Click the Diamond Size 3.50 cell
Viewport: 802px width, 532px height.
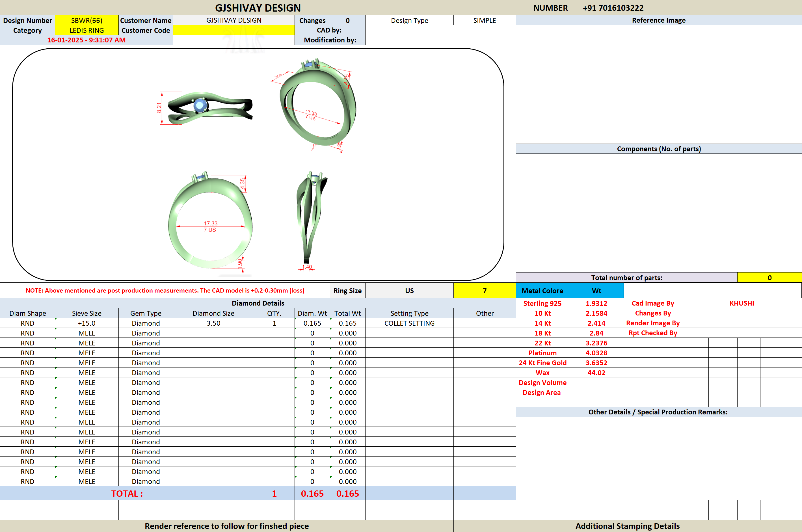(213, 323)
